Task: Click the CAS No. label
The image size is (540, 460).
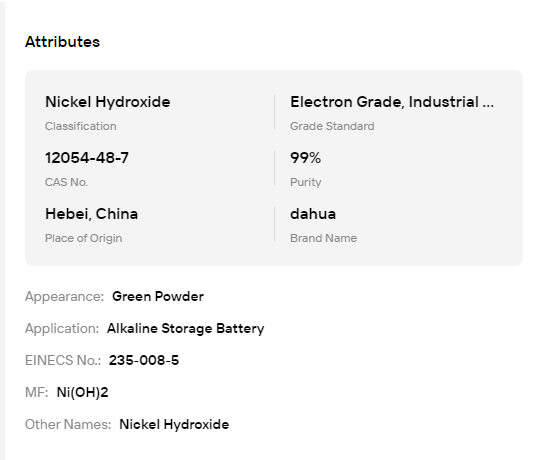Action: pyautogui.click(x=66, y=182)
